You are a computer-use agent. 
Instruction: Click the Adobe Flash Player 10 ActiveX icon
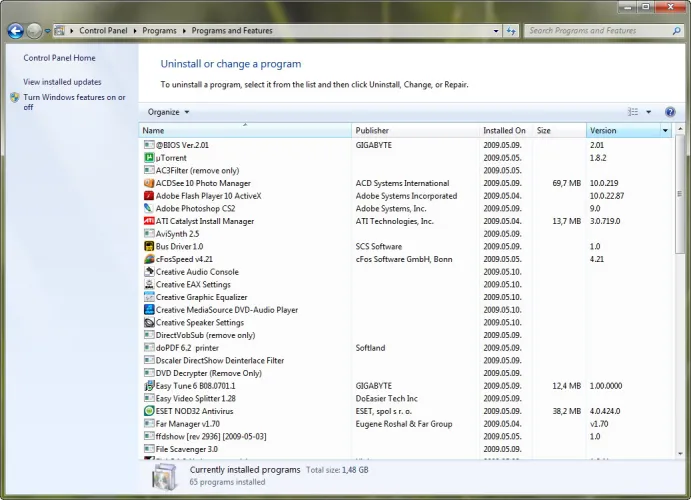click(x=149, y=196)
